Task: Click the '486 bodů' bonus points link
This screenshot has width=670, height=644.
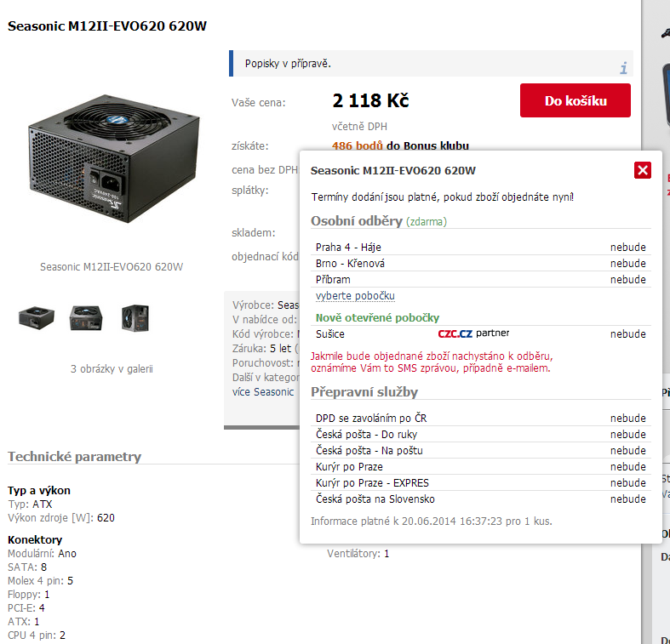Action: tap(358, 146)
